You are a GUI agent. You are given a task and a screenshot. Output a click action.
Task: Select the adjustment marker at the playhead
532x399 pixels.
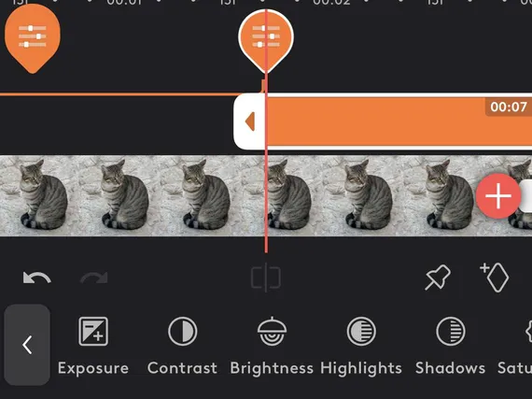point(266,41)
